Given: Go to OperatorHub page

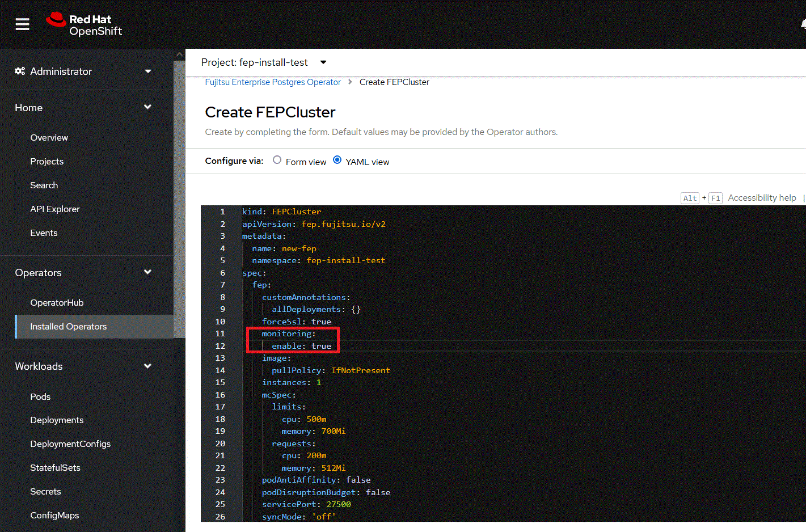Looking at the screenshot, I should tap(57, 303).
